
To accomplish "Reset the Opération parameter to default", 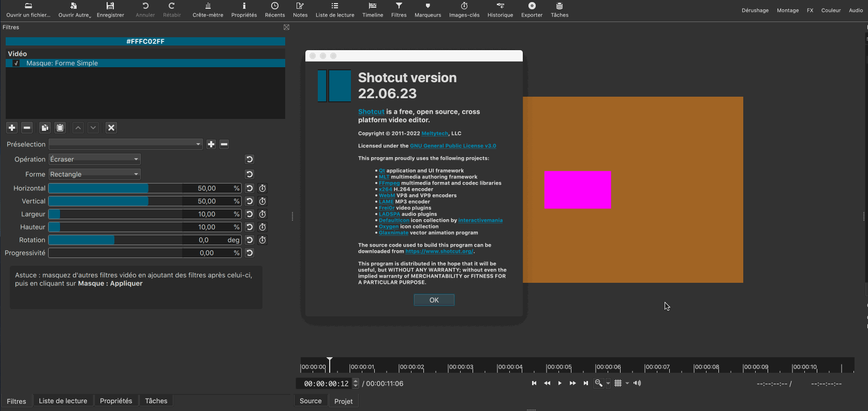I will 249,159.
